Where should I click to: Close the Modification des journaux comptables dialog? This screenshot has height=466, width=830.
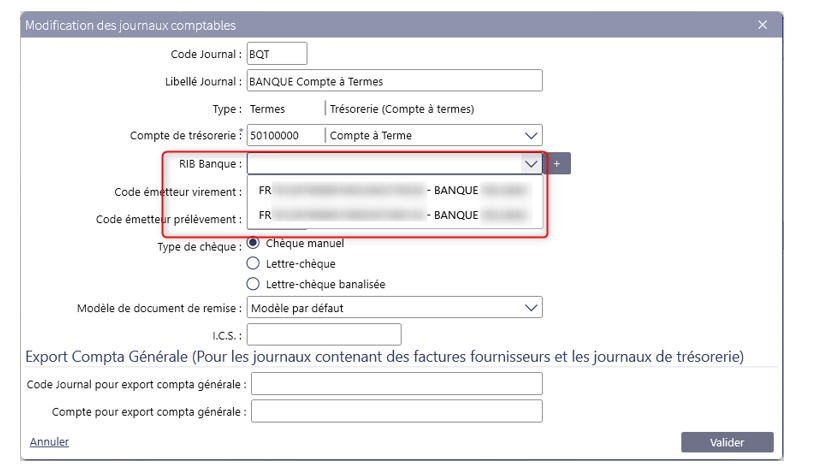coord(762,25)
